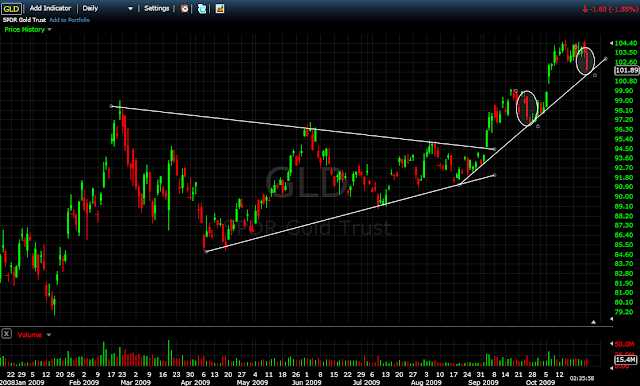Click the SPDR Gold Trust name
The height and width of the screenshot is (386, 640).
24,20
